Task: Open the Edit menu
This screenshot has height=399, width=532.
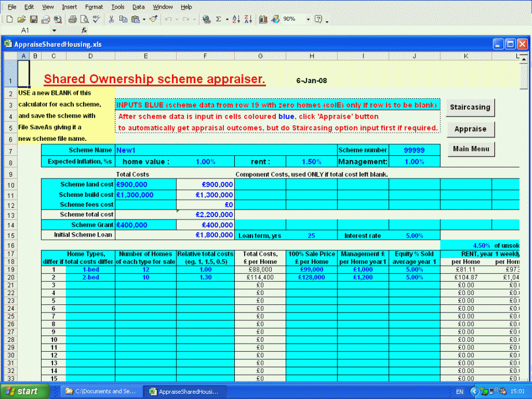Action: tap(29, 7)
